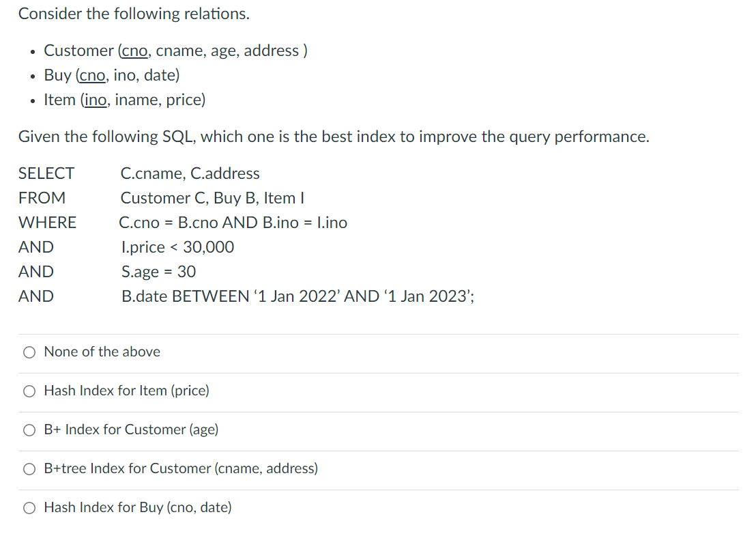The image size is (756, 536).
Task: Click the 'Customer (cno, cname, age, address)' bullet item
Action: 175,51
